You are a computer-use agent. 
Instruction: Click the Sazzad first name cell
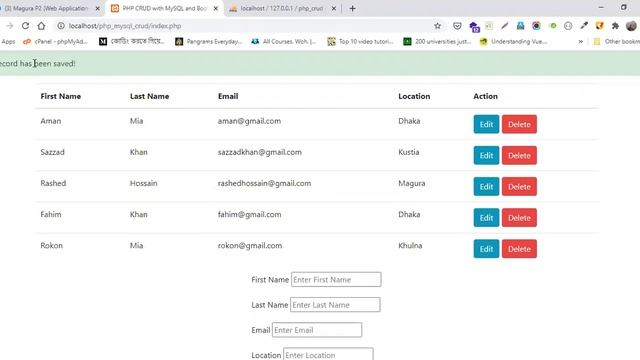coord(52,152)
